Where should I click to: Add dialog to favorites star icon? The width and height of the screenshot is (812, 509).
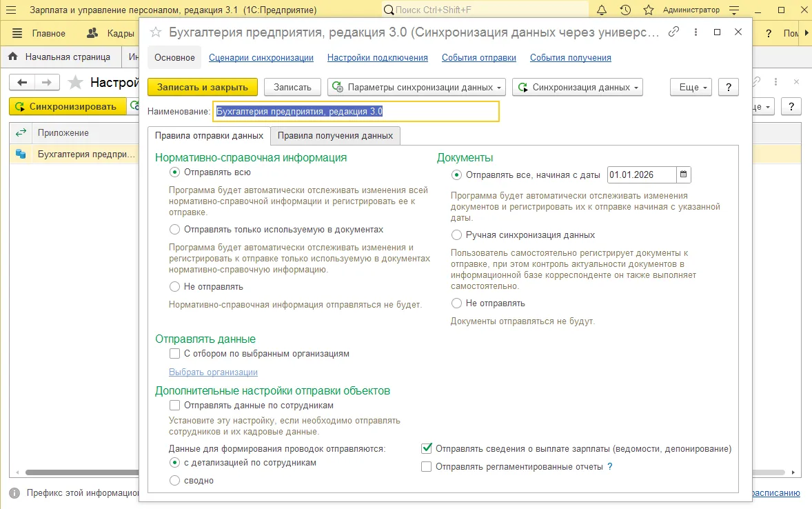(x=155, y=32)
